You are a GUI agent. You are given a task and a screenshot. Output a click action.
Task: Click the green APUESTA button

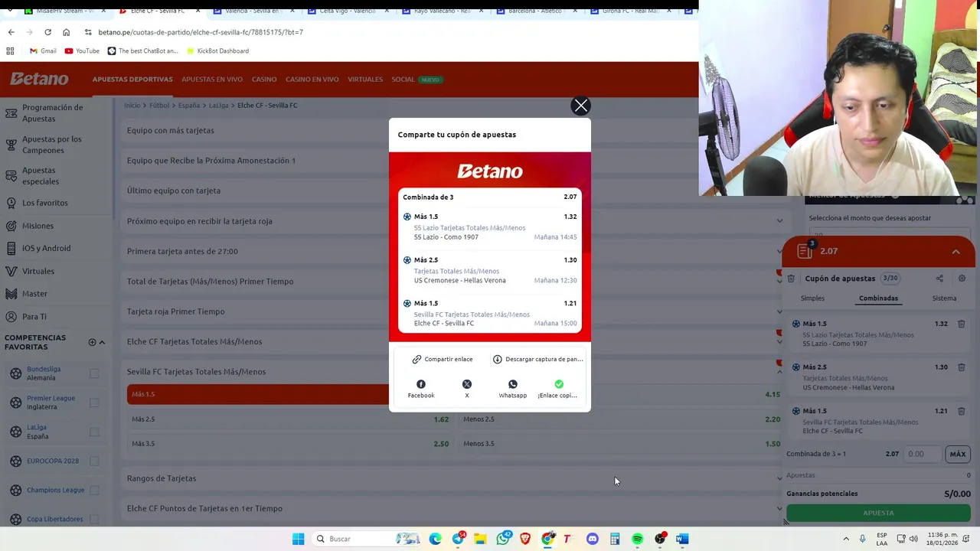[878, 513]
